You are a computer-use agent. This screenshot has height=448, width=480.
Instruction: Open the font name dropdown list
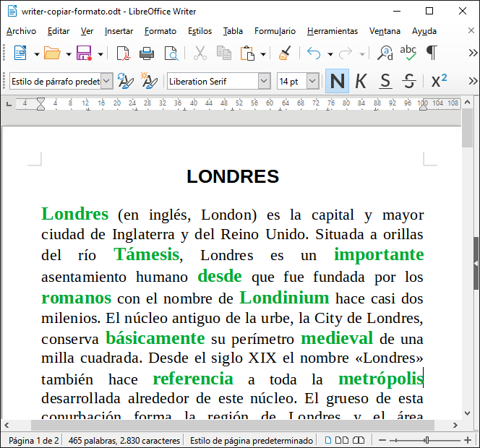click(x=264, y=81)
